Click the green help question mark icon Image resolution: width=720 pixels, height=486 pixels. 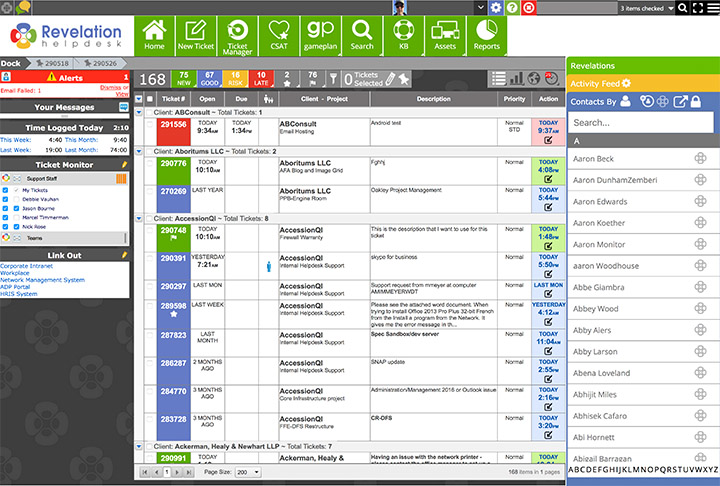tap(512, 7)
